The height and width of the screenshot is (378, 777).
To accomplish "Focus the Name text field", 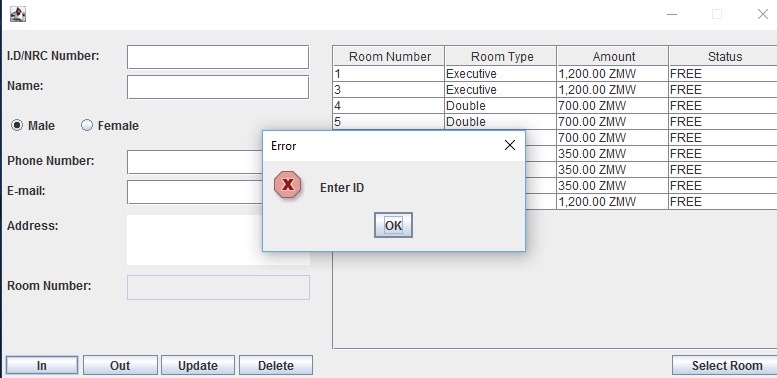I will click(218, 87).
